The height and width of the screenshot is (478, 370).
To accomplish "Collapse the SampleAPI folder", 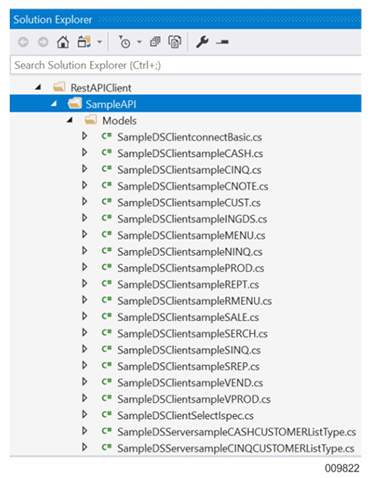I will 54,104.
